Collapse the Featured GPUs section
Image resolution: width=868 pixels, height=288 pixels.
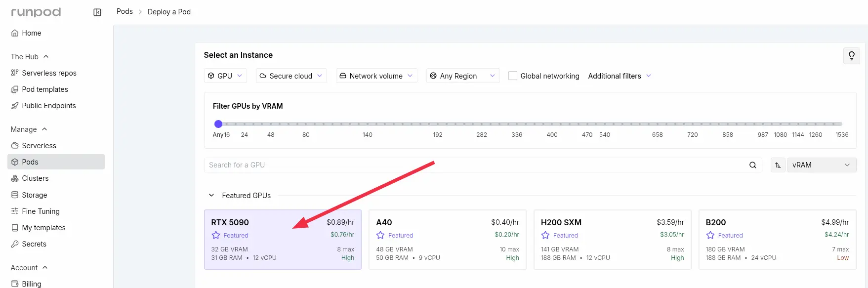[x=211, y=196]
